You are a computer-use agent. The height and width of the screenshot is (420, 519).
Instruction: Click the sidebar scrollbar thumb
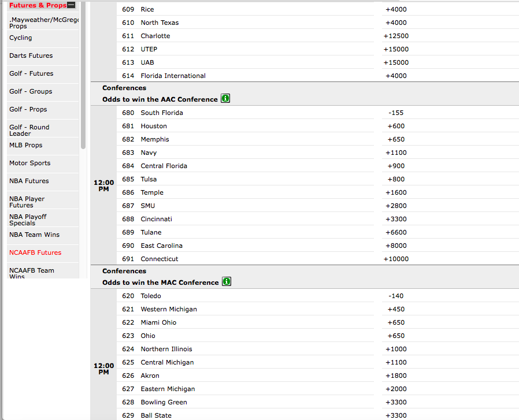(83, 75)
